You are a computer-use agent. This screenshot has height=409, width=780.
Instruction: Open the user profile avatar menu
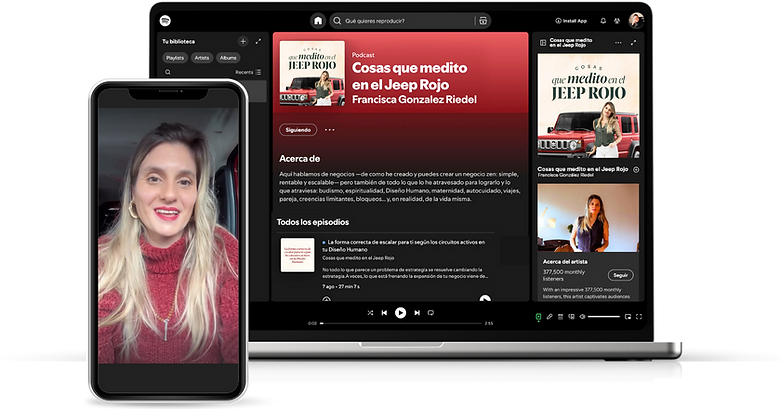[x=636, y=20]
